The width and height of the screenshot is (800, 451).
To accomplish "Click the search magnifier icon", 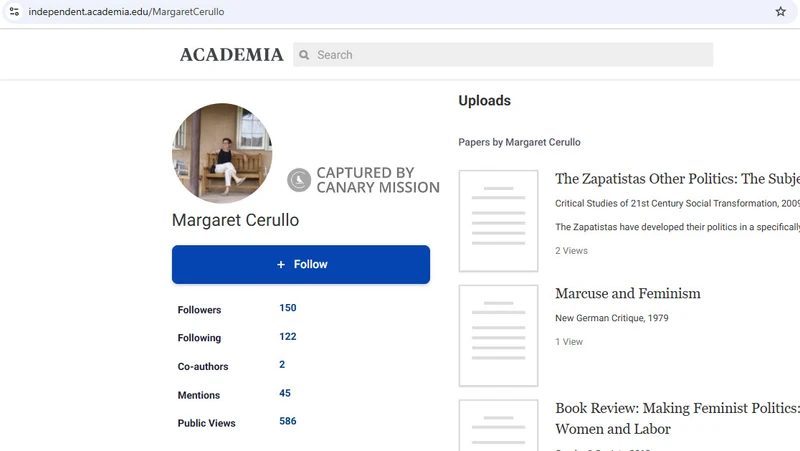I will point(304,55).
